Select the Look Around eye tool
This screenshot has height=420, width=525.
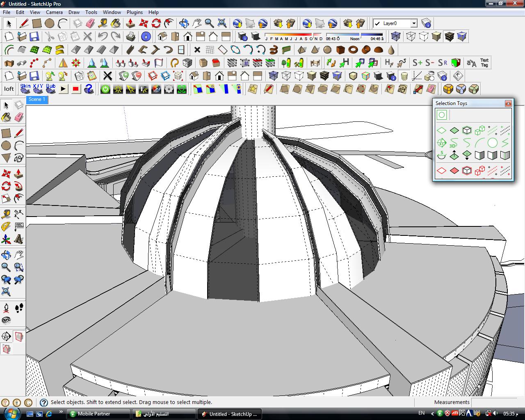pyautogui.click(x=6, y=320)
